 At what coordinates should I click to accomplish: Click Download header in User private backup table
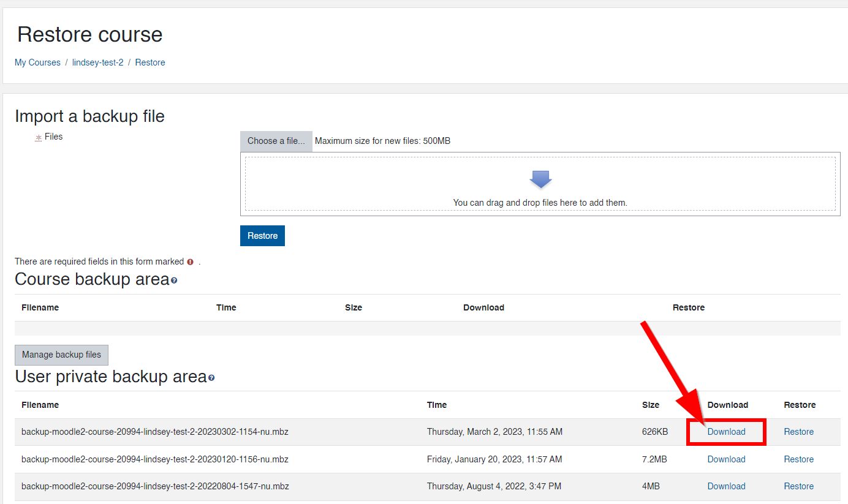pos(728,405)
